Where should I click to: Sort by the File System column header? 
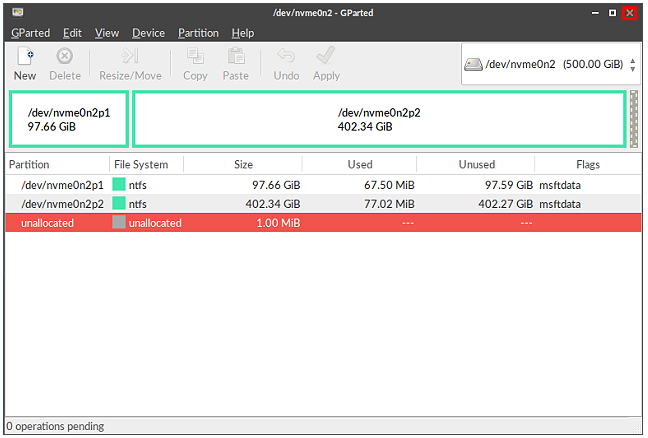coord(146,164)
